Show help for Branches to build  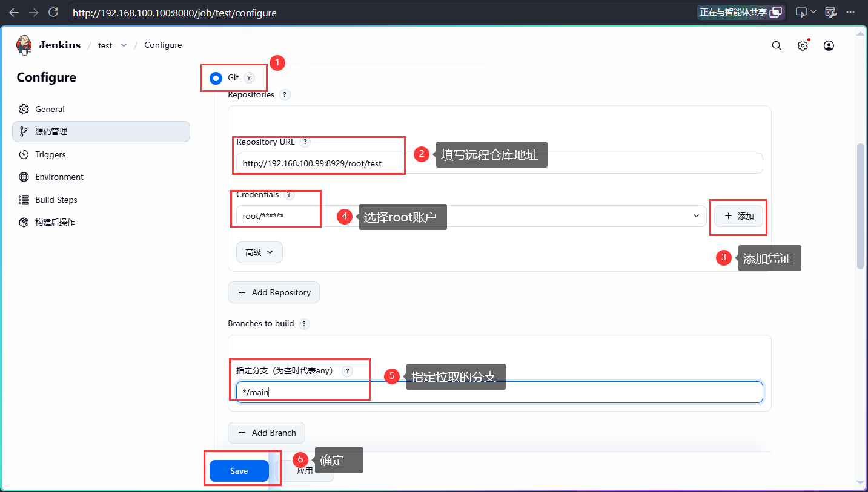pos(304,324)
